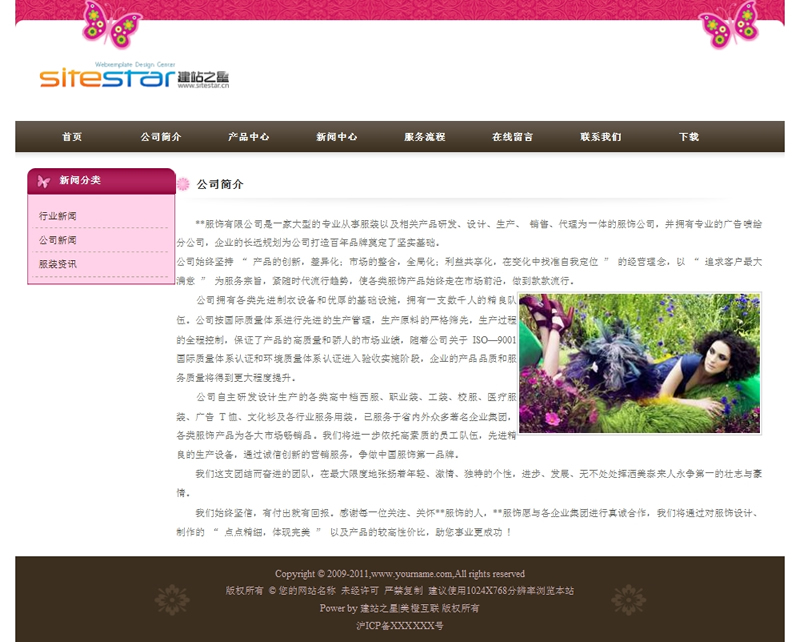This screenshot has width=800, height=642.
Task: Open 产品中心 in the navigation bar
Action: [x=248, y=137]
